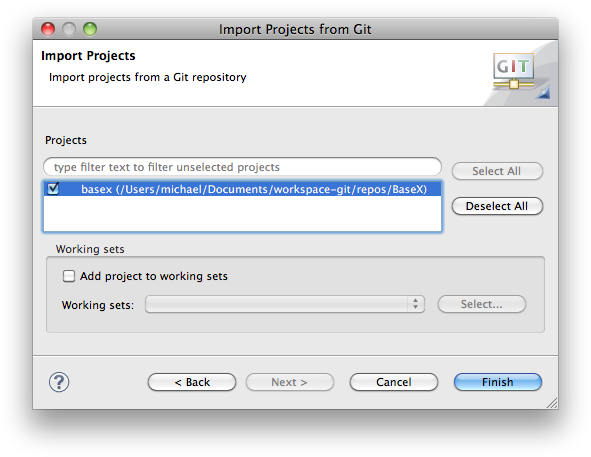Screen dimensions: 591x457
Task: Click the Working sets dropdown stepper arrows
Action: coord(415,304)
